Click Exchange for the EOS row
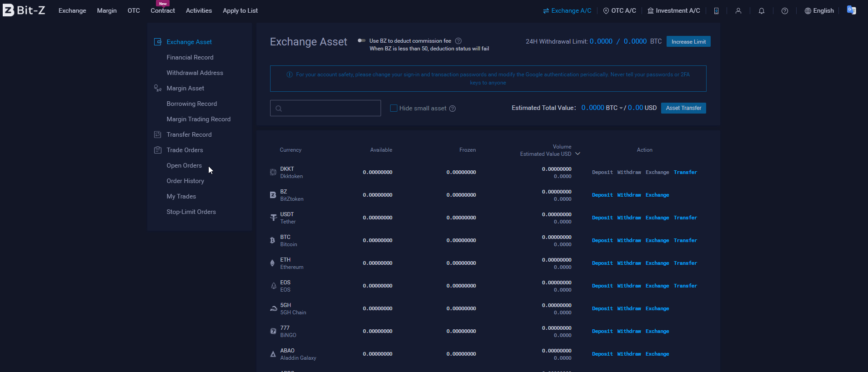The width and height of the screenshot is (868, 372). tap(657, 286)
